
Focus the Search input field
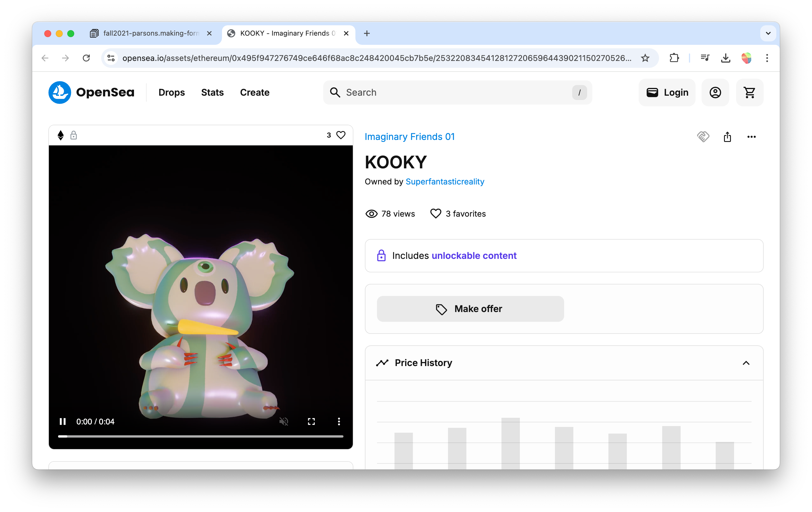click(457, 92)
